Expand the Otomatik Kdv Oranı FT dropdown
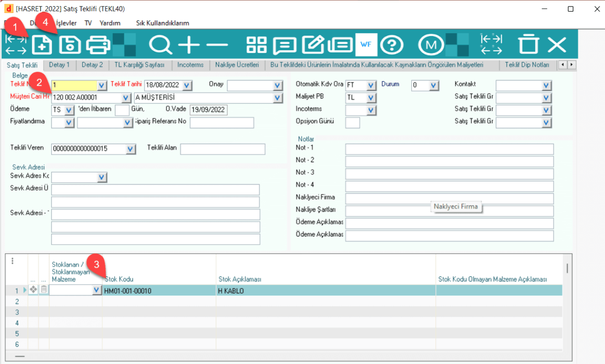 tap(371, 85)
